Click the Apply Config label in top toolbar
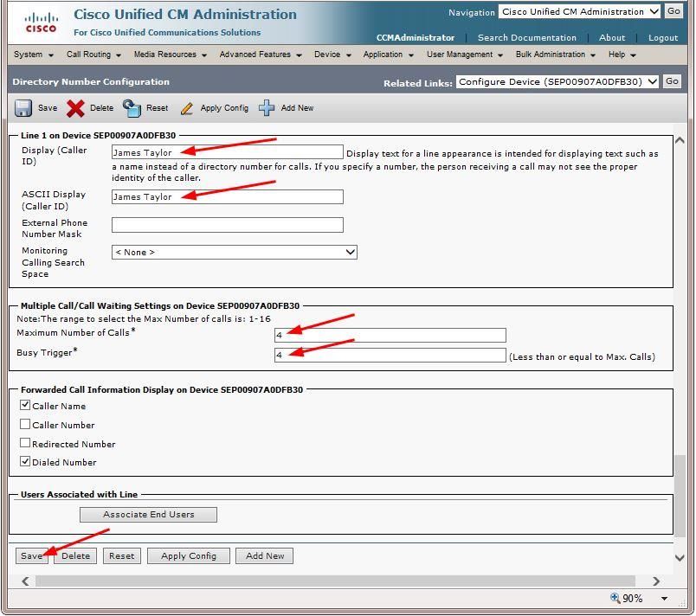 tap(224, 108)
